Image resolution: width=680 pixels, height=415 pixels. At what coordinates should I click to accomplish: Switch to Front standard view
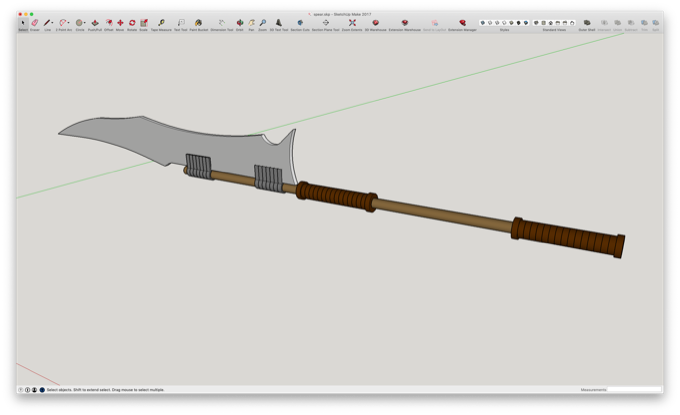551,23
